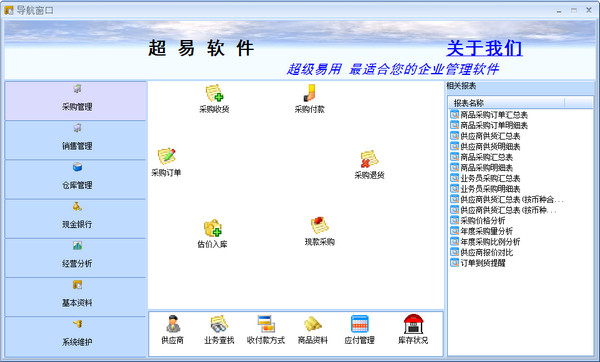600x362 pixels.
Task: Launch the 业务查找 business search icon
Action: pyautogui.click(x=219, y=329)
